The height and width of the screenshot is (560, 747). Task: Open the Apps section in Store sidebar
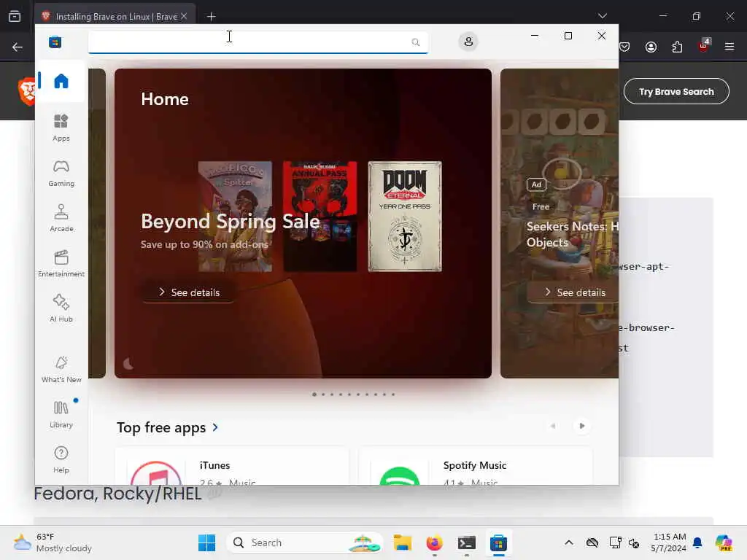pos(61,128)
